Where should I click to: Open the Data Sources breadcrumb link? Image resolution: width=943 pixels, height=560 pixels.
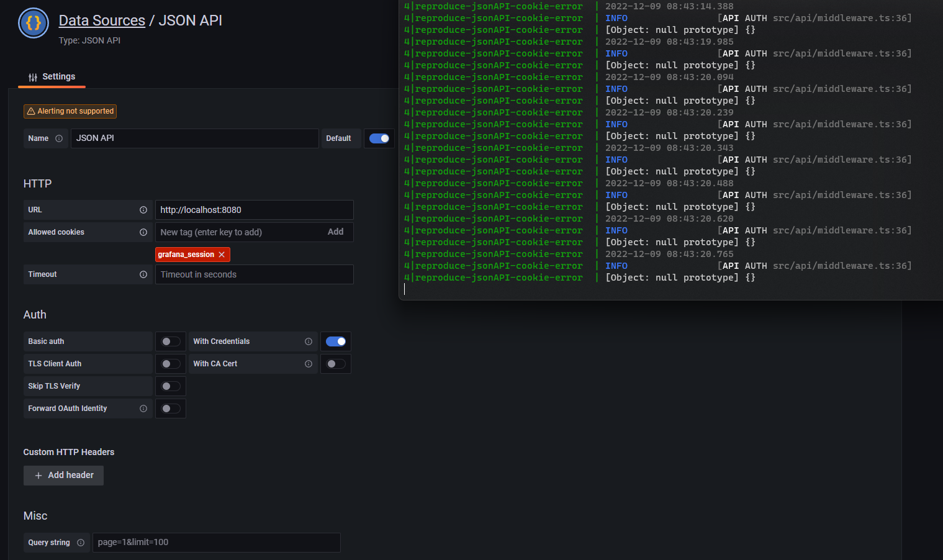click(101, 20)
